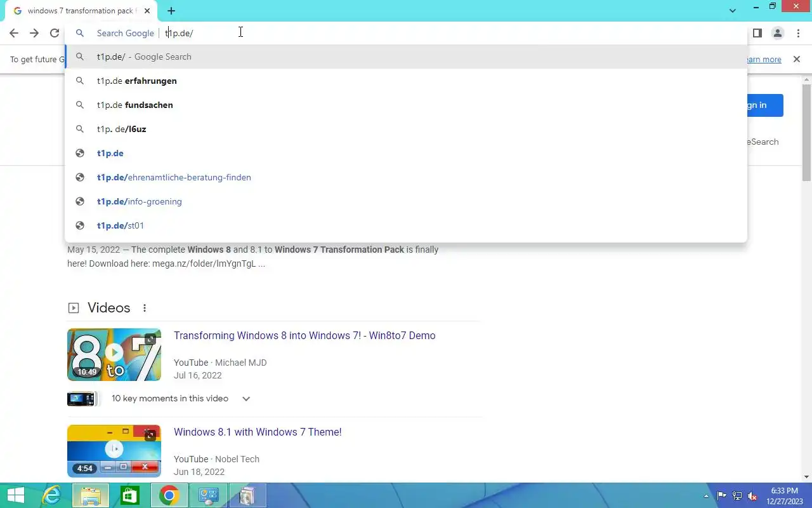This screenshot has height=508, width=812.
Task: Click the globe icon beside t1p.de/st01
Action: click(80, 225)
